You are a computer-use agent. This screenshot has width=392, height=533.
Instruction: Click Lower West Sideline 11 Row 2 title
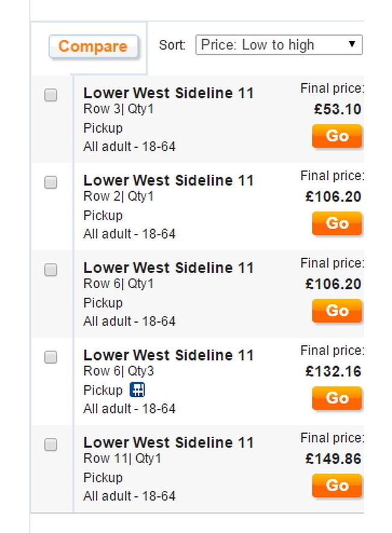click(x=169, y=180)
